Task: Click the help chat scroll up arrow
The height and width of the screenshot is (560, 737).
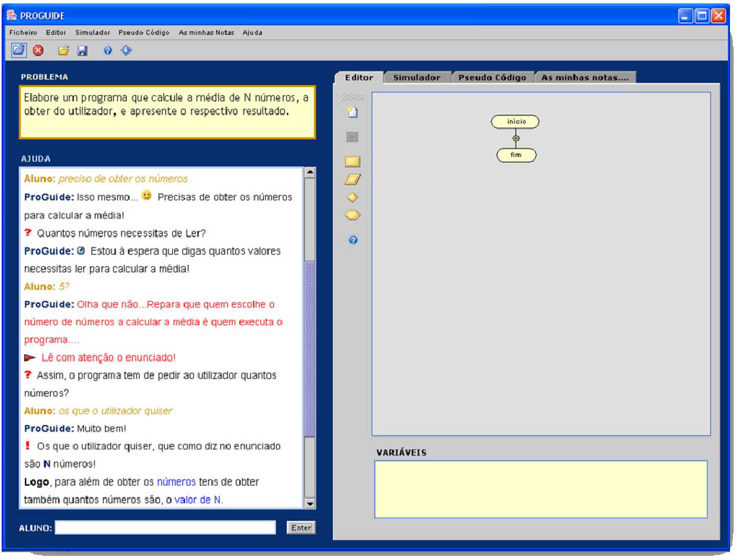Action: pyautogui.click(x=310, y=172)
